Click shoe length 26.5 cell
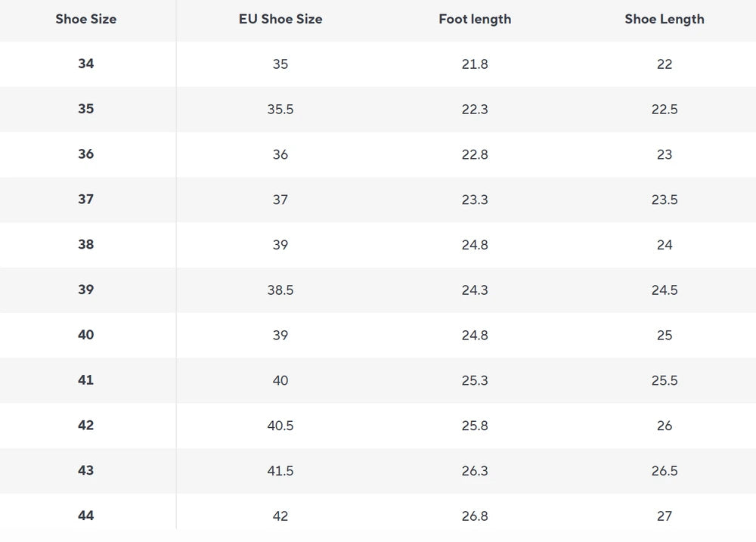This screenshot has height=542, width=756. (665, 471)
